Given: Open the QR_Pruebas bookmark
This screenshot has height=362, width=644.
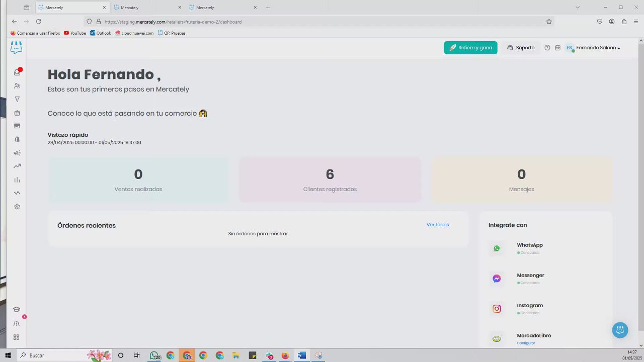Looking at the screenshot, I should coord(172,33).
